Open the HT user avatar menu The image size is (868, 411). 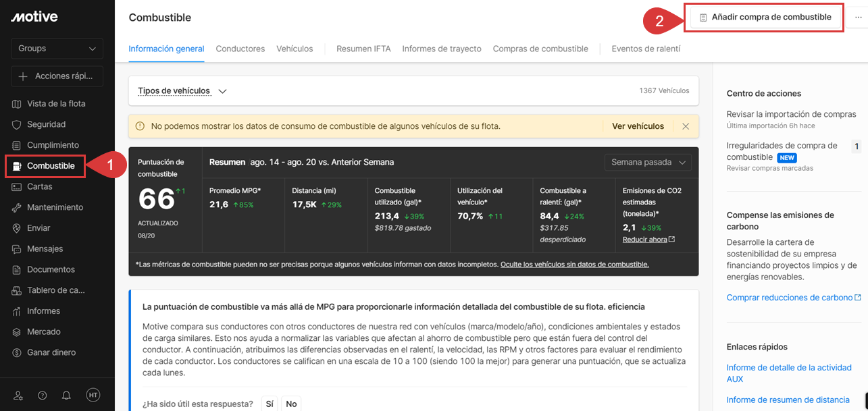(x=93, y=395)
